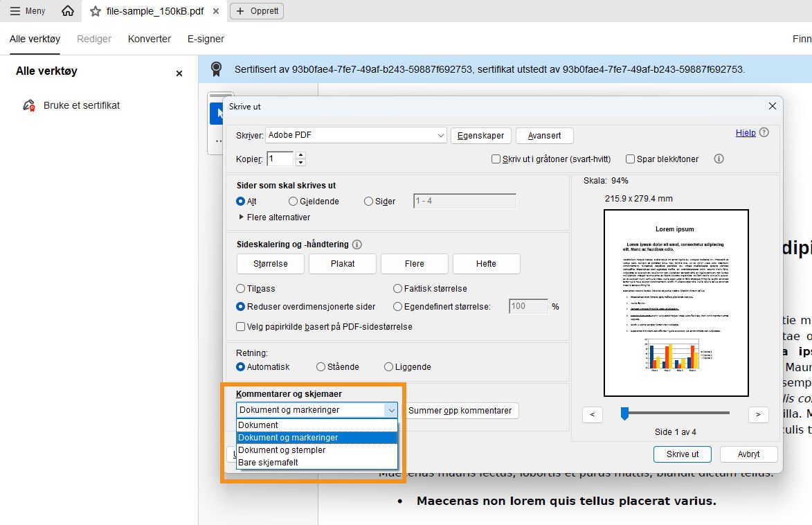The image size is (812, 525).
Task: Select the Tilpass radio button
Action: pyautogui.click(x=240, y=289)
